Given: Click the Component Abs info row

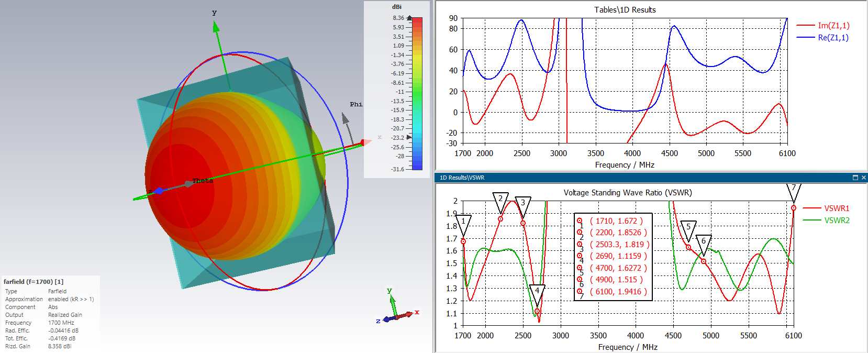Looking at the screenshot, I should (31, 307).
